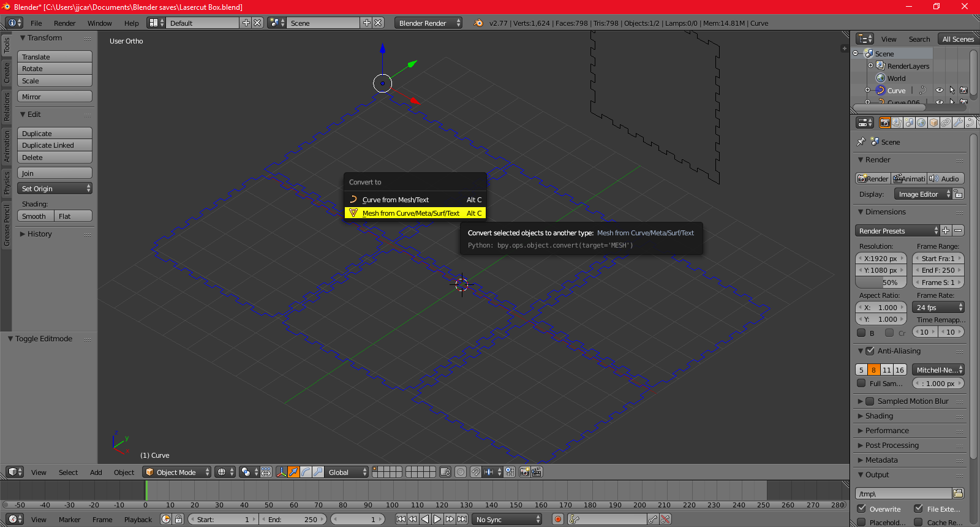The height and width of the screenshot is (527, 980).
Task: Switch to the Create tab in tool shelf
Action: (x=7, y=72)
